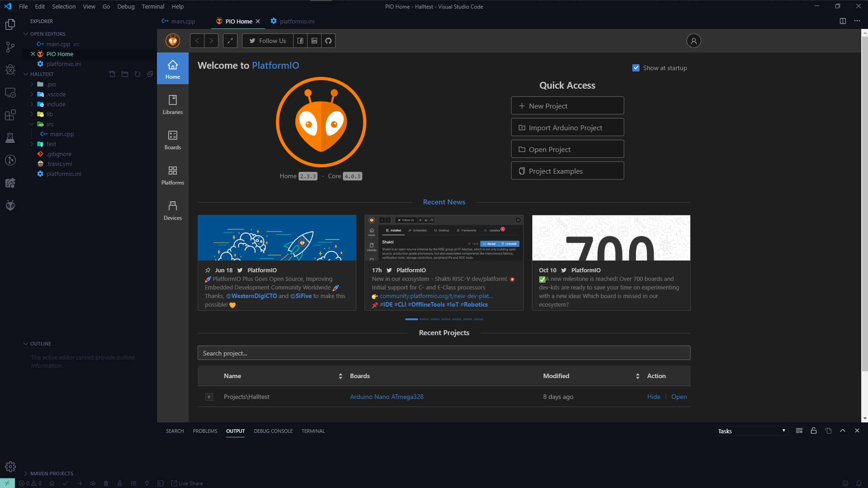
Task: Click the expand fullscreen icon in PIO Home
Action: pyautogui.click(x=230, y=41)
